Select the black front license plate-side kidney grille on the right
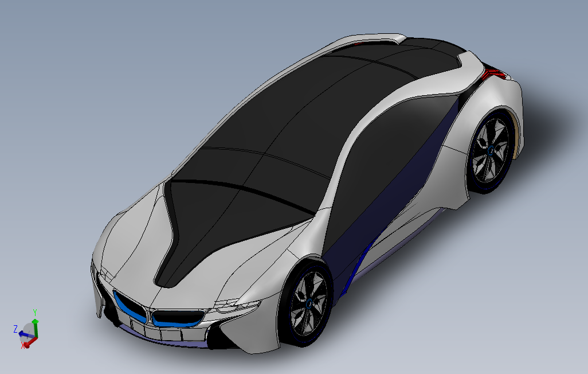The image size is (588, 374). [178, 317]
